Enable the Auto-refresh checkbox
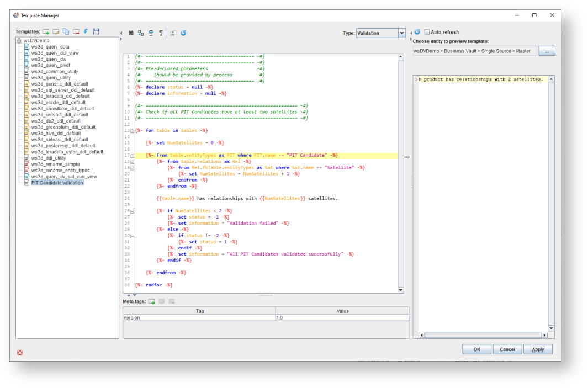 click(427, 32)
